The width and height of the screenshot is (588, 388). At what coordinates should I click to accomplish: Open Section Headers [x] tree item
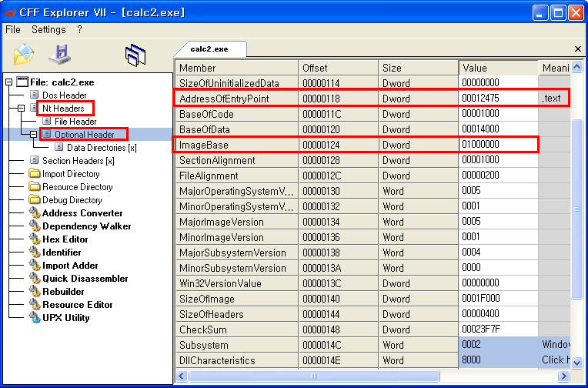tap(79, 161)
